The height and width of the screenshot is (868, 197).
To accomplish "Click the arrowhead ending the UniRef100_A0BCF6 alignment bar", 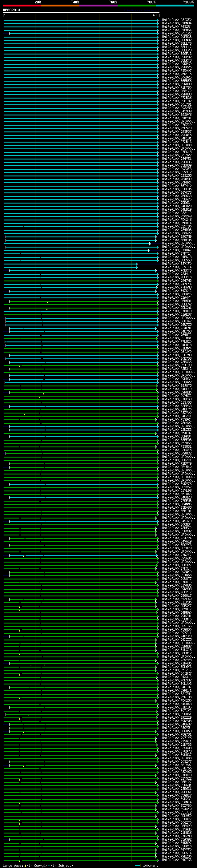I will coord(156,271).
